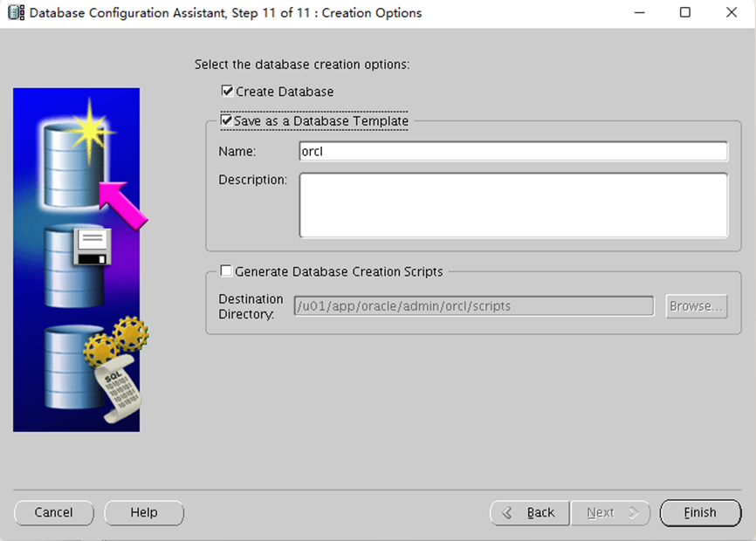The width and height of the screenshot is (756, 541).
Task: Click the 'Destination Directory:' label
Action: [x=251, y=306]
